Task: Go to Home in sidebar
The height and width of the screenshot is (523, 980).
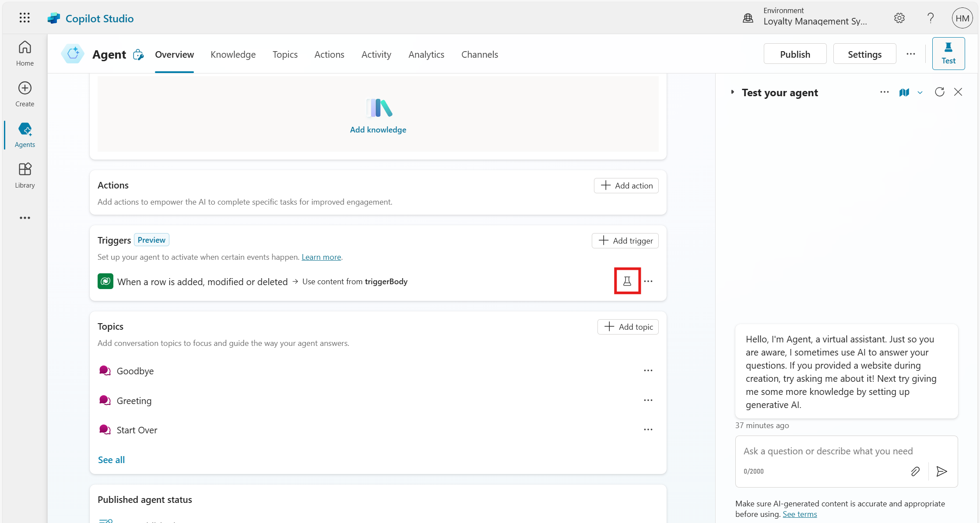Action: pyautogui.click(x=25, y=53)
